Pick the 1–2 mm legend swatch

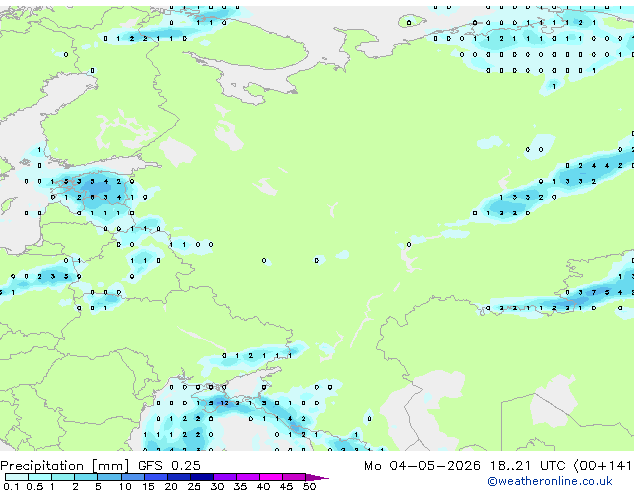(x=63, y=477)
